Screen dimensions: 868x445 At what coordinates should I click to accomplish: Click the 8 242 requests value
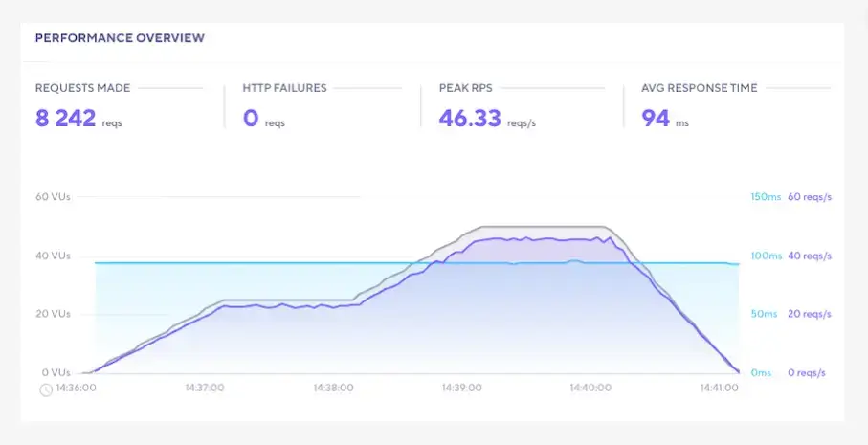pyautogui.click(x=65, y=118)
